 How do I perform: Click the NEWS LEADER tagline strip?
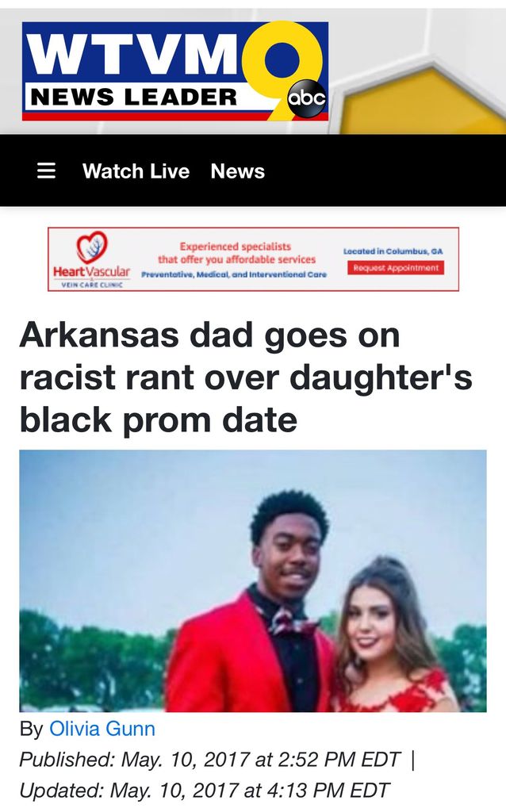coord(133,97)
